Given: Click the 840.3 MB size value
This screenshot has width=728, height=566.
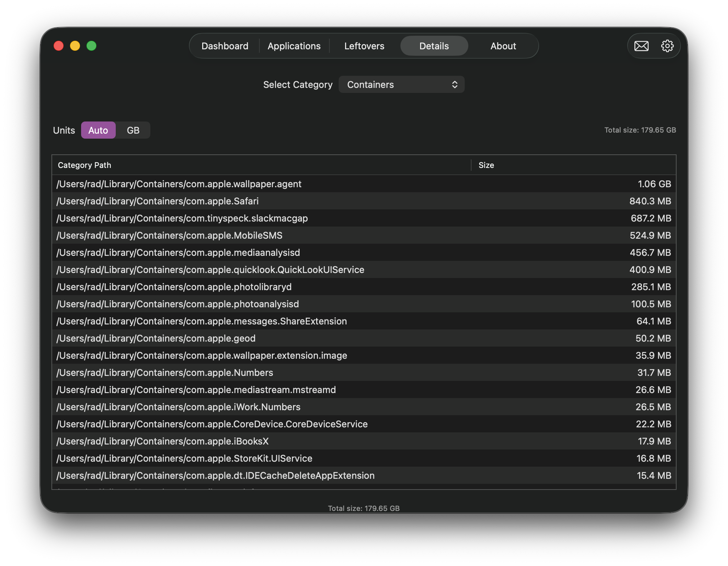Looking at the screenshot, I should tap(650, 201).
